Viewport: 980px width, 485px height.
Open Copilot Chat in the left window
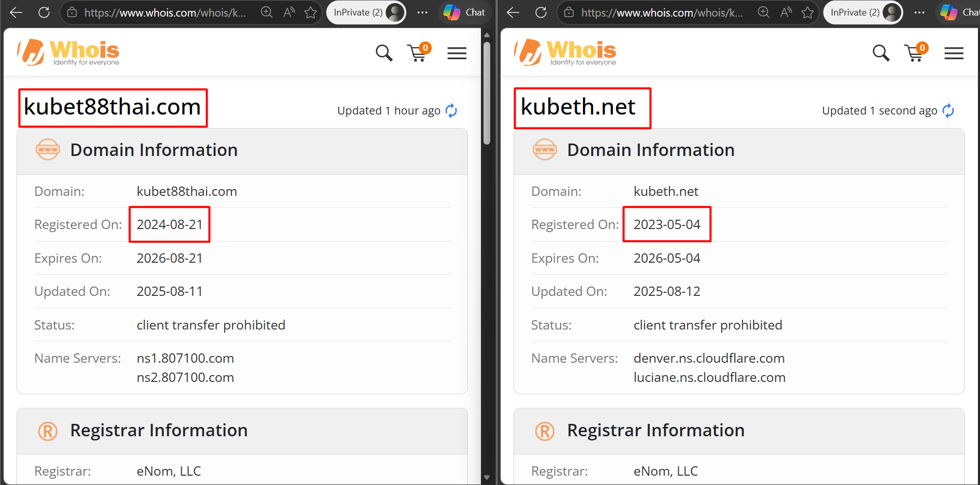point(464,12)
